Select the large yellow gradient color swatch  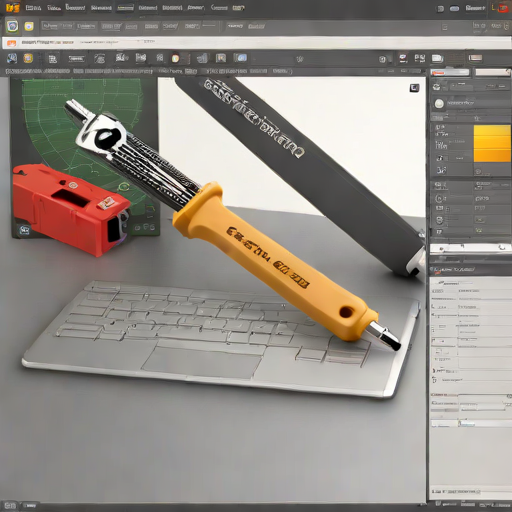(492, 144)
